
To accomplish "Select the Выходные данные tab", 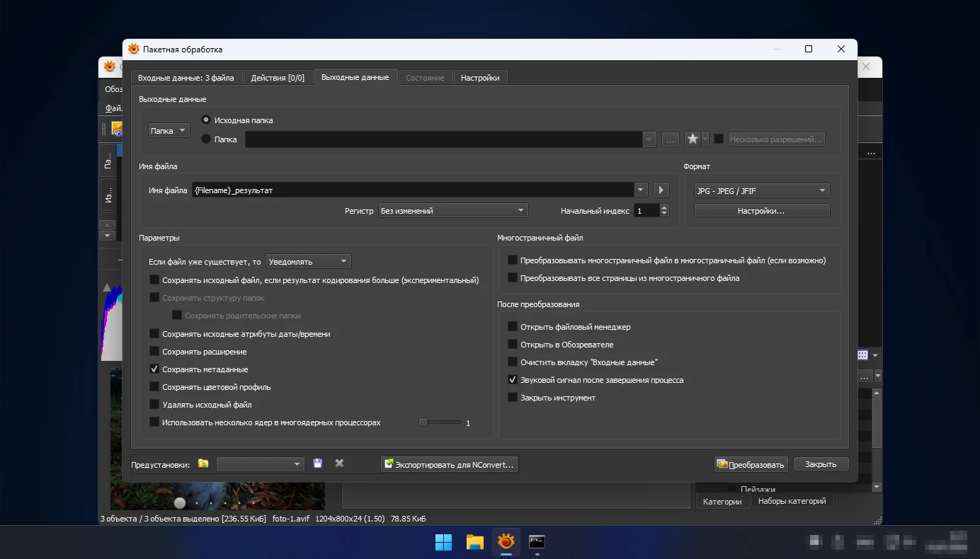I will click(x=355, y=77).
